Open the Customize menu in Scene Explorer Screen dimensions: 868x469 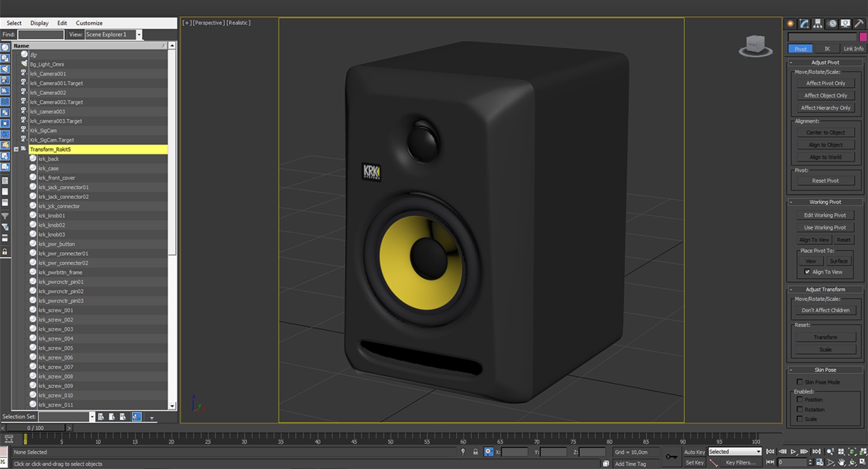click(x=89, y=23)
